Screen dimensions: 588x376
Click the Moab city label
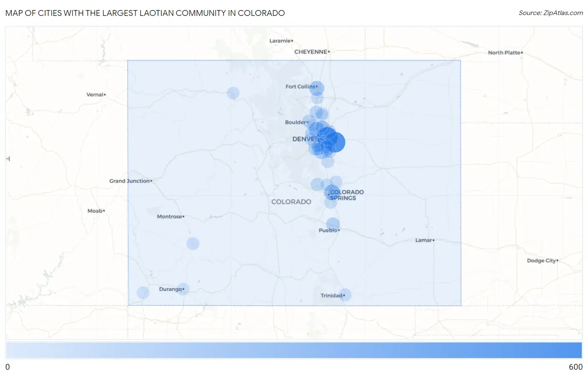[x=95, y=211]
